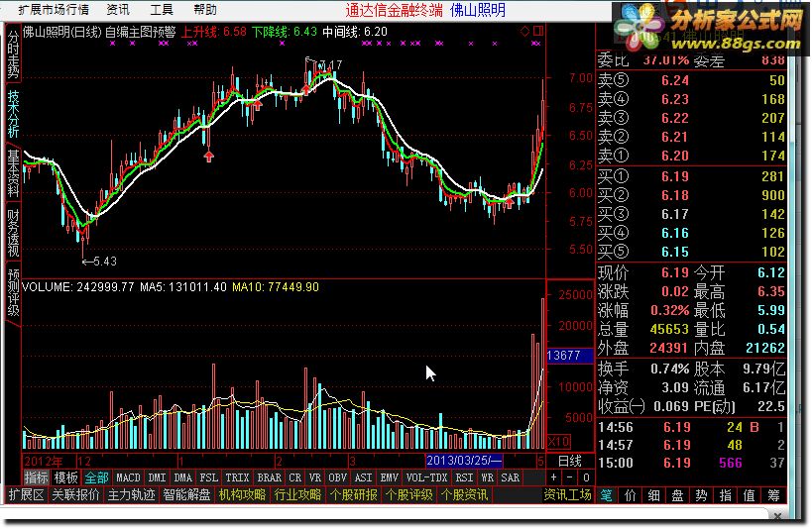Switch indicator to VOL-TDX

click(426, 477)
